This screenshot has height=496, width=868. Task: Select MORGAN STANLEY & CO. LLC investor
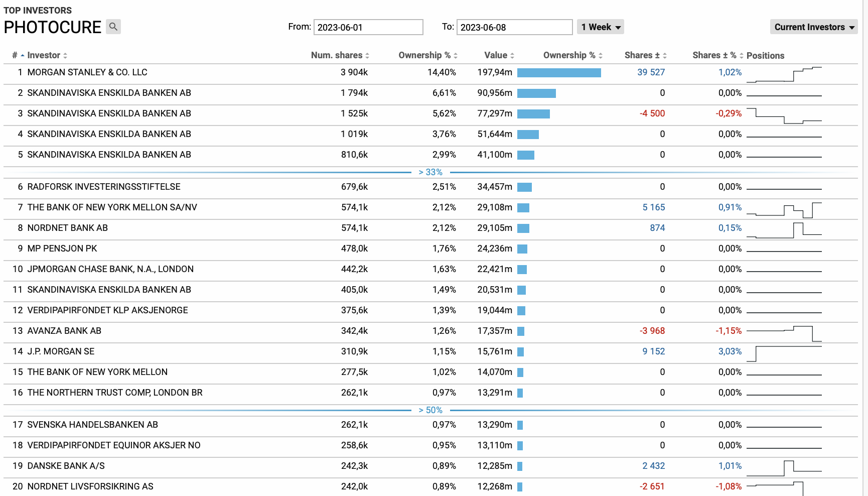87,72
